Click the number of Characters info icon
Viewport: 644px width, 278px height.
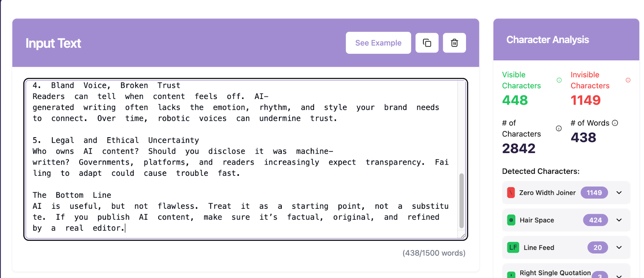coord(559,128)
